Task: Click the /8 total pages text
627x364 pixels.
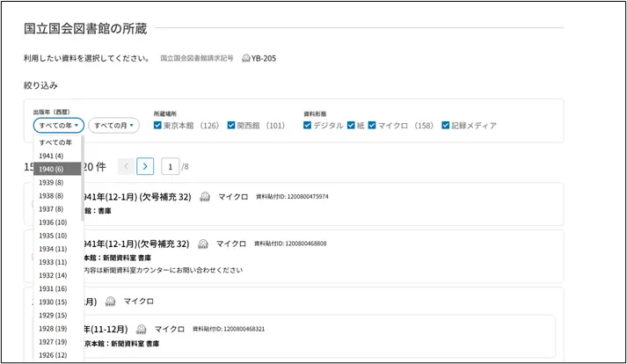Action: [185, 167]
